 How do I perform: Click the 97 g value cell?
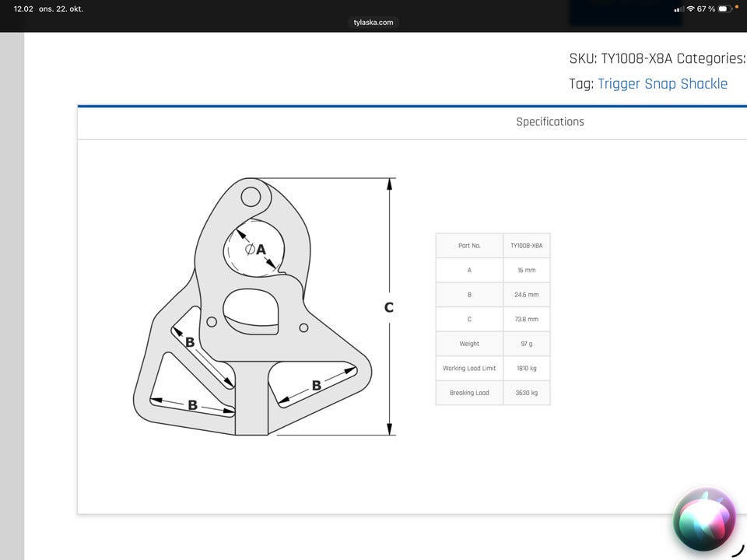tap(527, 344)
